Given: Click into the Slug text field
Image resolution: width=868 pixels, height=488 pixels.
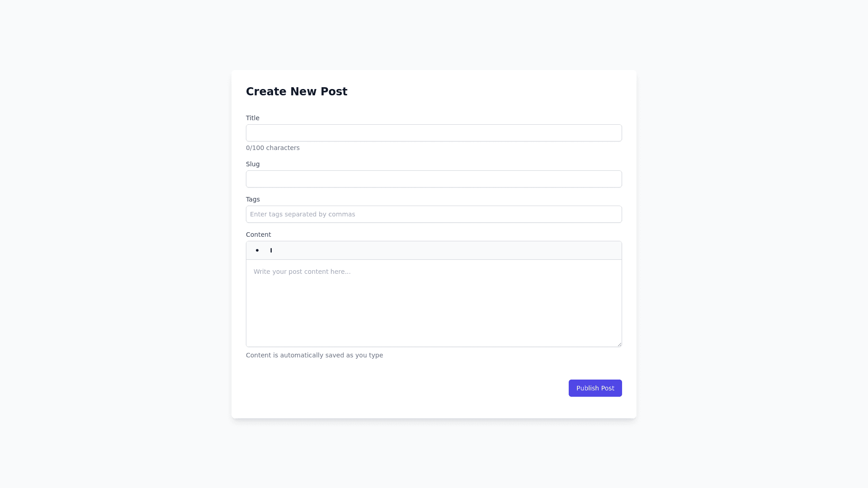Looking at the screenshot, I should (x=434, y=179).
